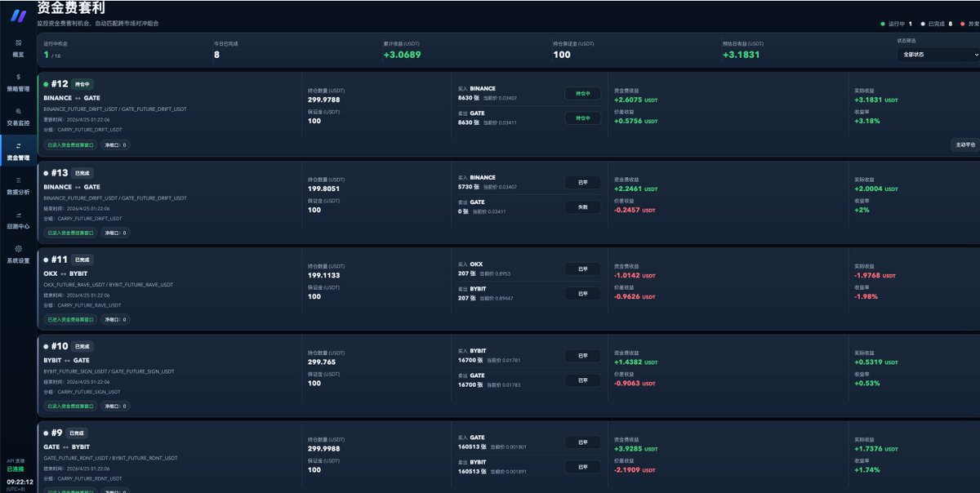The image size is (980, 493).
Task: Click the 已完成 badge next to #10
Action: pos(82,346)
